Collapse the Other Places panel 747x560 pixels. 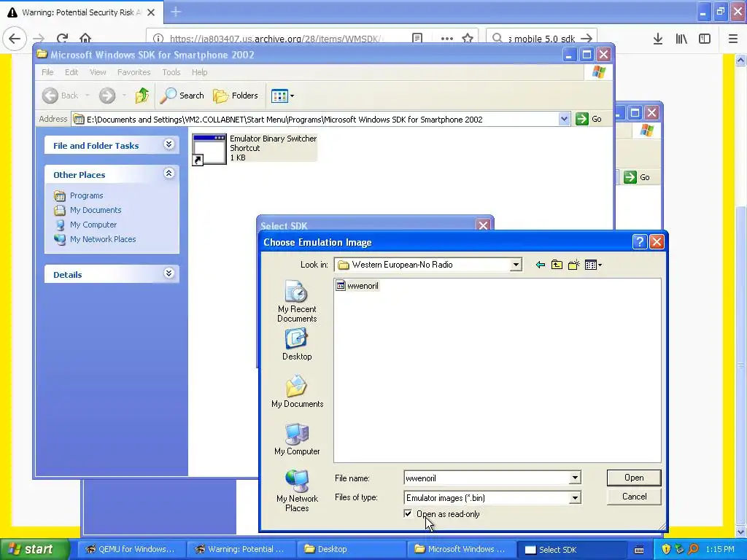(x=169, y=174)
